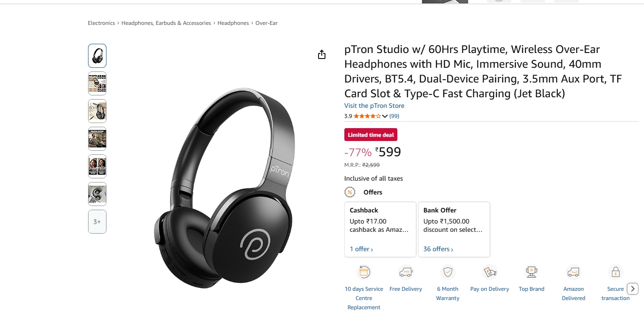Show more images via 3+ thumbnail
The width and height of the screenshot is (644, 312).
pos(97,222)
